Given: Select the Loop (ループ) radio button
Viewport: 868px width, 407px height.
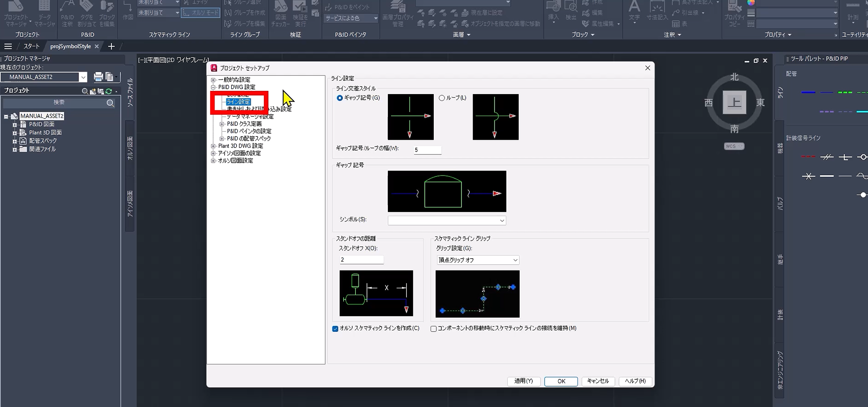Looking at the screenshot, I should pyautogui.click(x=442, y=98).
